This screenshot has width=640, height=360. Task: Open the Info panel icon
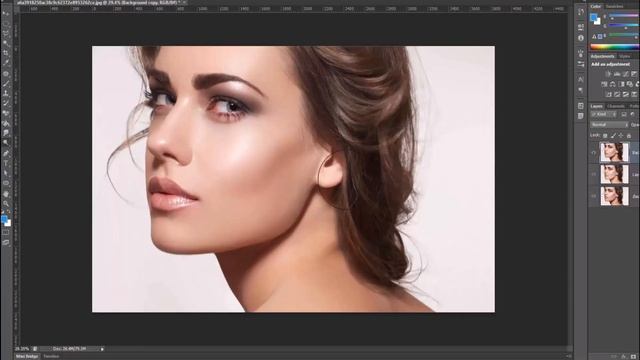[x=581, y=38]
